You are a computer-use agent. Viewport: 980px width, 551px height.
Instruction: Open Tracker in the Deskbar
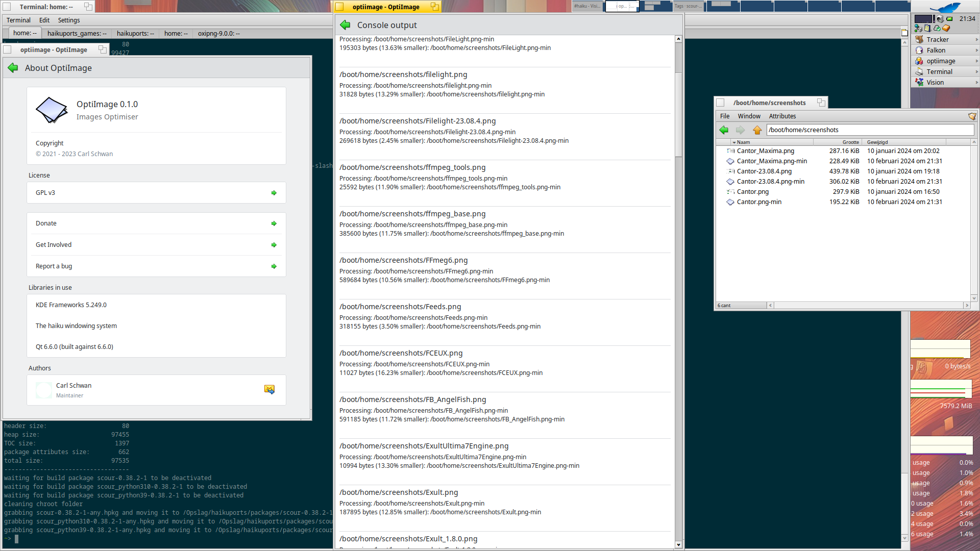click(x=945, y=39)
